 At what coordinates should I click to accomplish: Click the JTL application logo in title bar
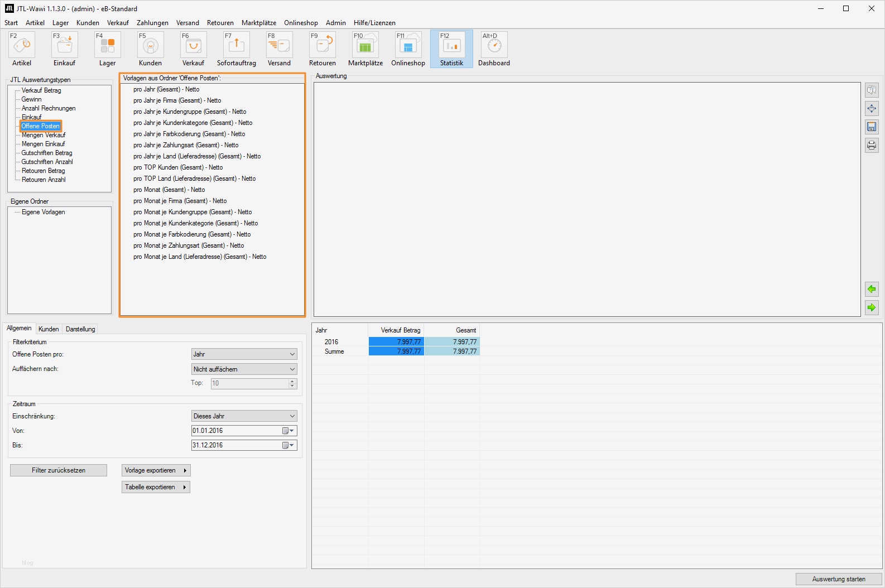click(x=9, y=8)
